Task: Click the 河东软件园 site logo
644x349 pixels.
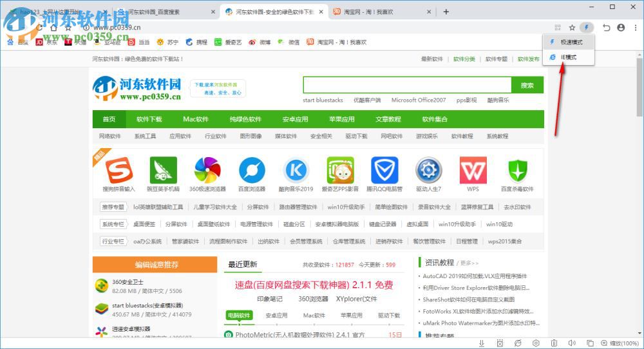Action: pyautogui.click(x=137, y=88)
